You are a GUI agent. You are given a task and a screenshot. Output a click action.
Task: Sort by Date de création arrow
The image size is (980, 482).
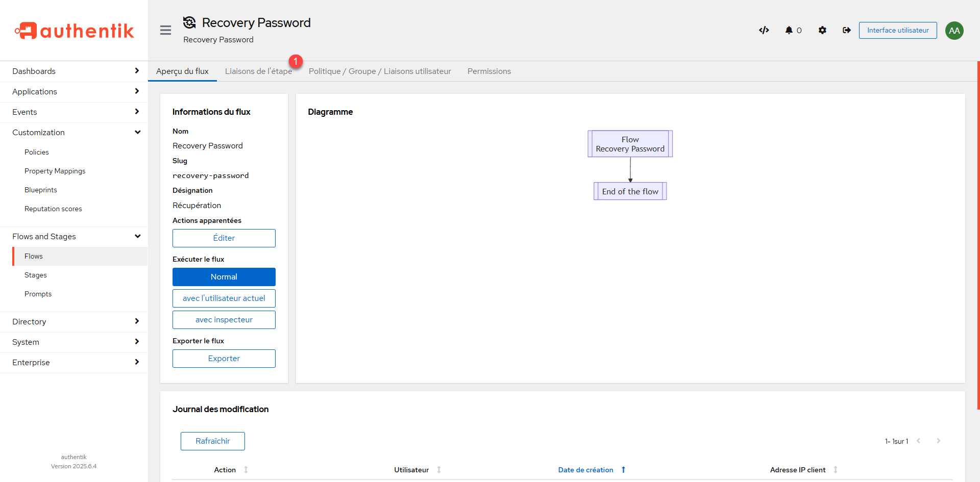click(x=623, y=470)
